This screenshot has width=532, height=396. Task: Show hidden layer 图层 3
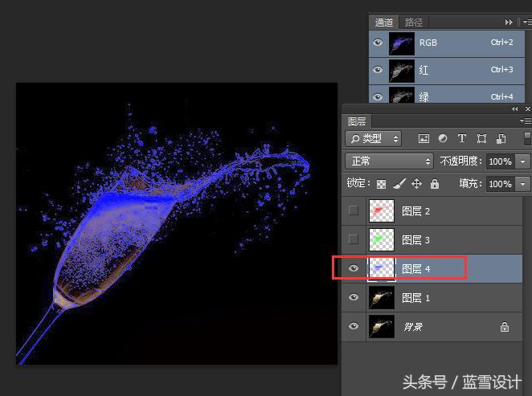tap(354, 239)
